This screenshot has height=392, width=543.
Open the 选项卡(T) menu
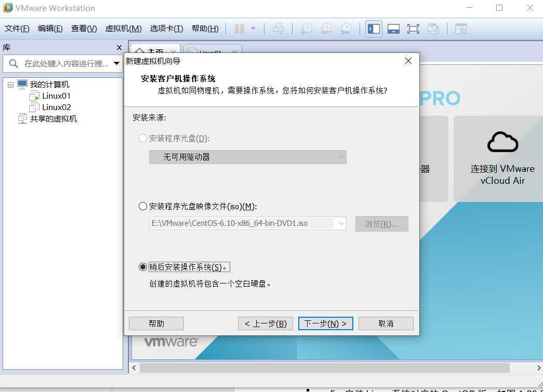(167, 29)
